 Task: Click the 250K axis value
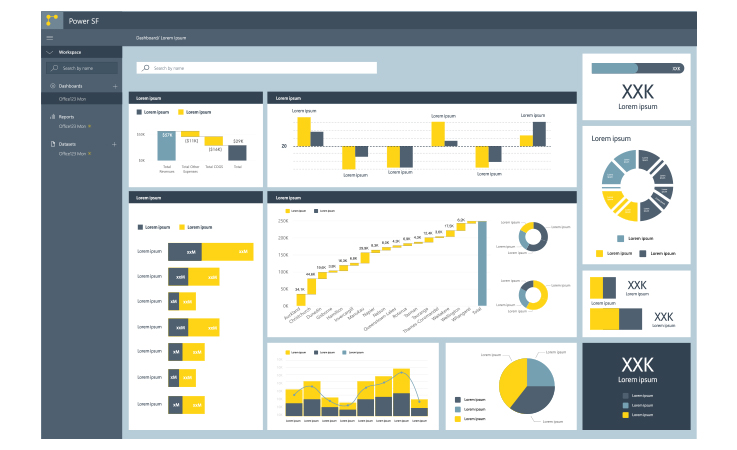[x=283, y=221]
